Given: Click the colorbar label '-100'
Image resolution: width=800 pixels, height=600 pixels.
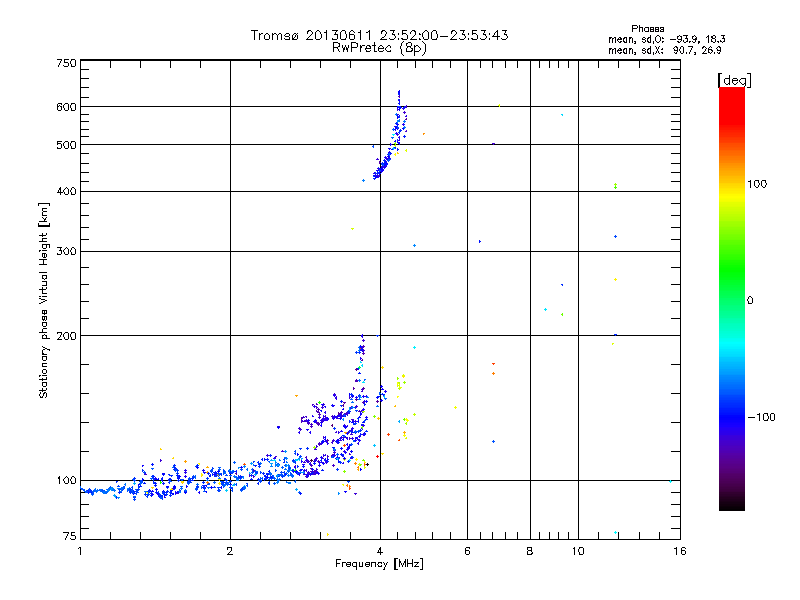Looking at the screenshot, I should (x=761, y=417).
